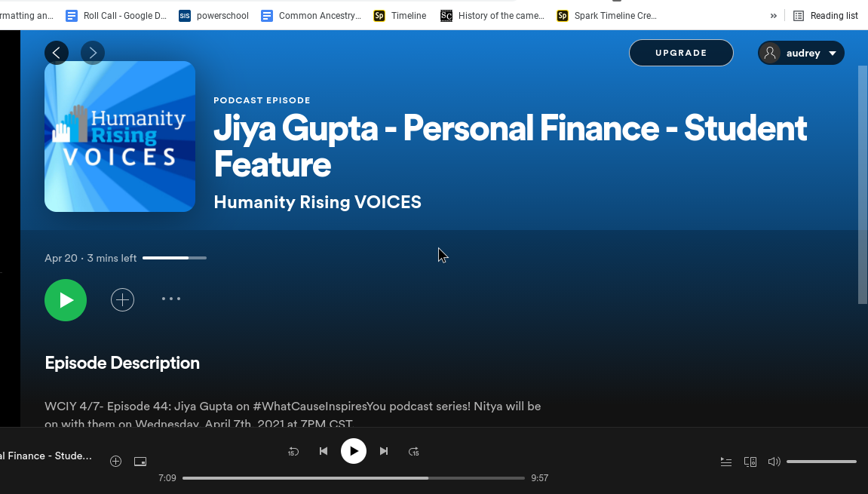Viewport: 868px width, 494px height.
Task: Play the episode with the green button
Action: [66, 300]
